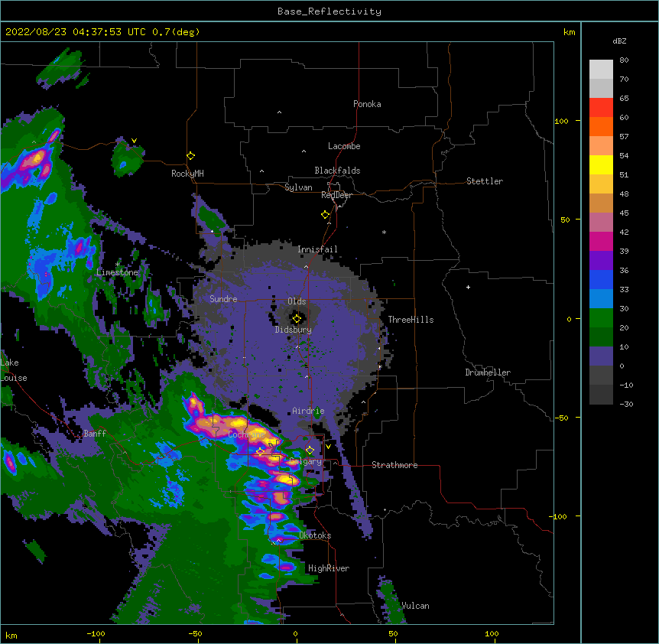The height and width of the screenshot is (644, 659).
Task: Click the blue 36 dBZ legend swatch
Action: [601, 279]
